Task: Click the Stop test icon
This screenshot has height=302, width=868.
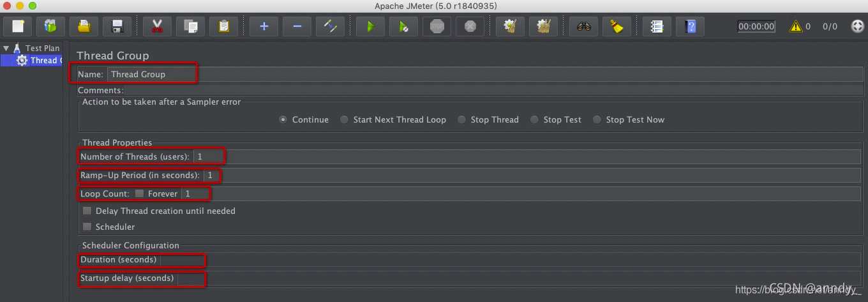Action: (x=437, y=27)
